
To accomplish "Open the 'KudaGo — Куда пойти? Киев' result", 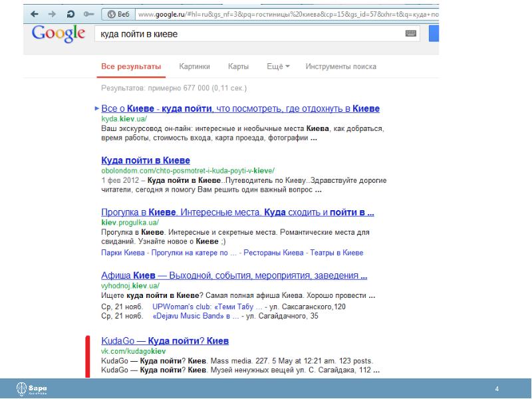I will [164, 340].
